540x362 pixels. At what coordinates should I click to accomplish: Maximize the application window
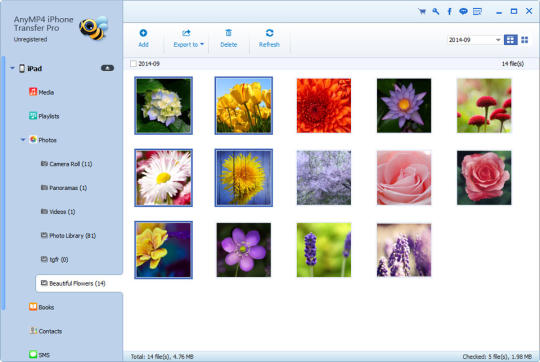(x=514, y=11)
